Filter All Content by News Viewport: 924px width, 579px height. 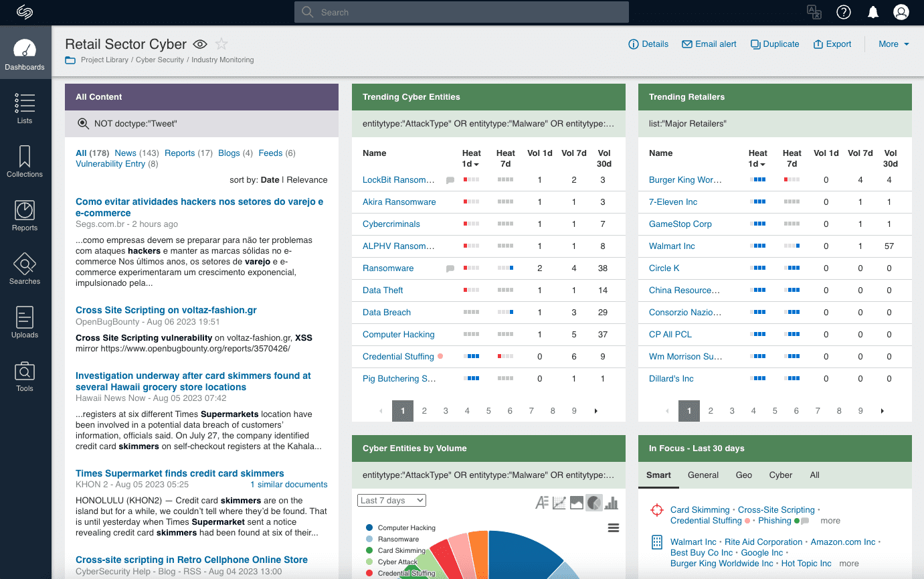(x=126, y=153)
